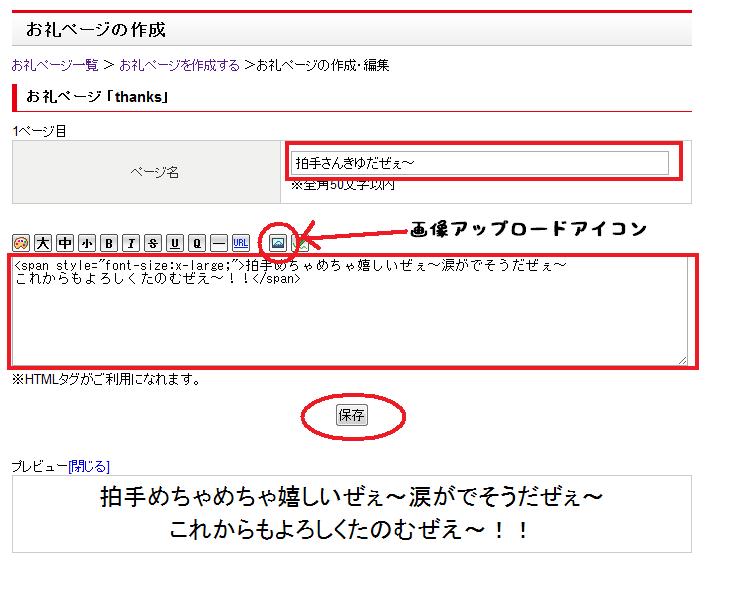The height and width of the screenshot is (602, 750).
Task: Insert quote with Q icon
Action: 197,242
